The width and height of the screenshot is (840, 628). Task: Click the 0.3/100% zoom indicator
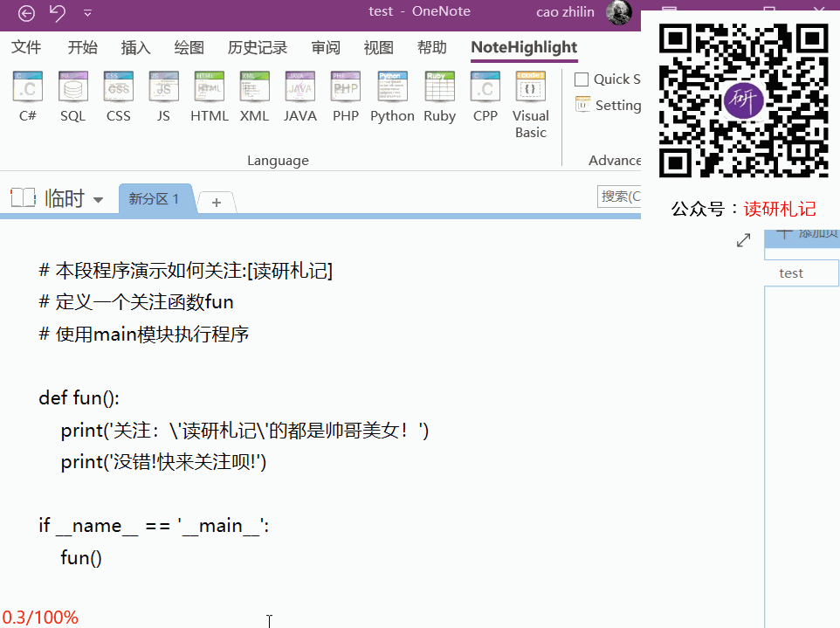39,617
